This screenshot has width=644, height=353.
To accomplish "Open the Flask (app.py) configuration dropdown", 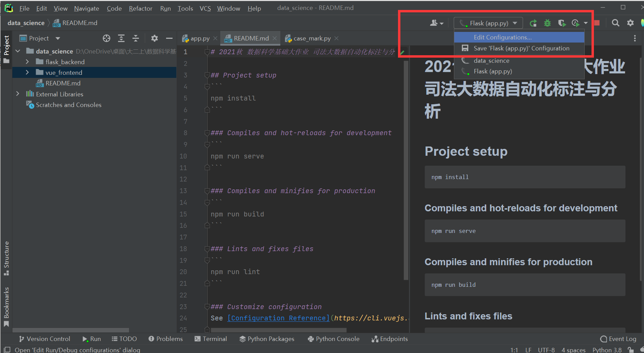I will [515, 23].
